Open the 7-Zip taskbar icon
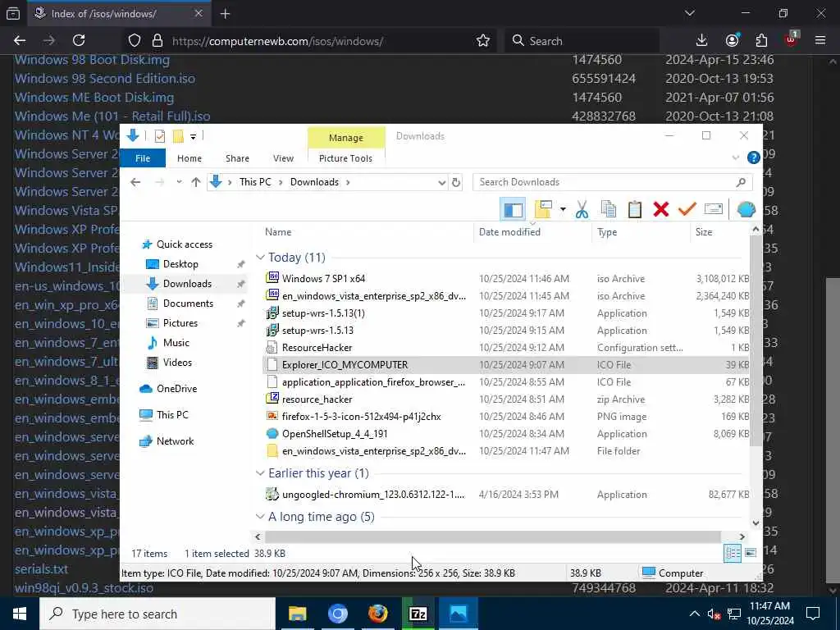 (418, 614)
